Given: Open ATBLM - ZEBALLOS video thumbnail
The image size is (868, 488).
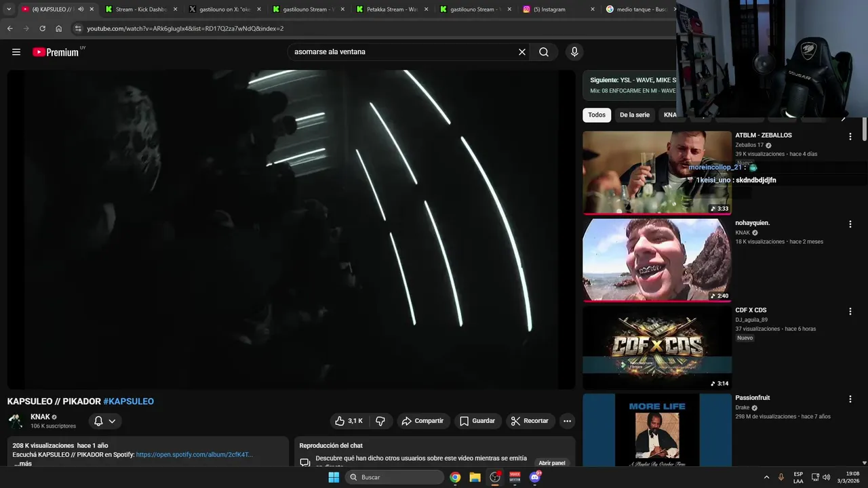Looking at the screenshot, I should click(657, 172).
